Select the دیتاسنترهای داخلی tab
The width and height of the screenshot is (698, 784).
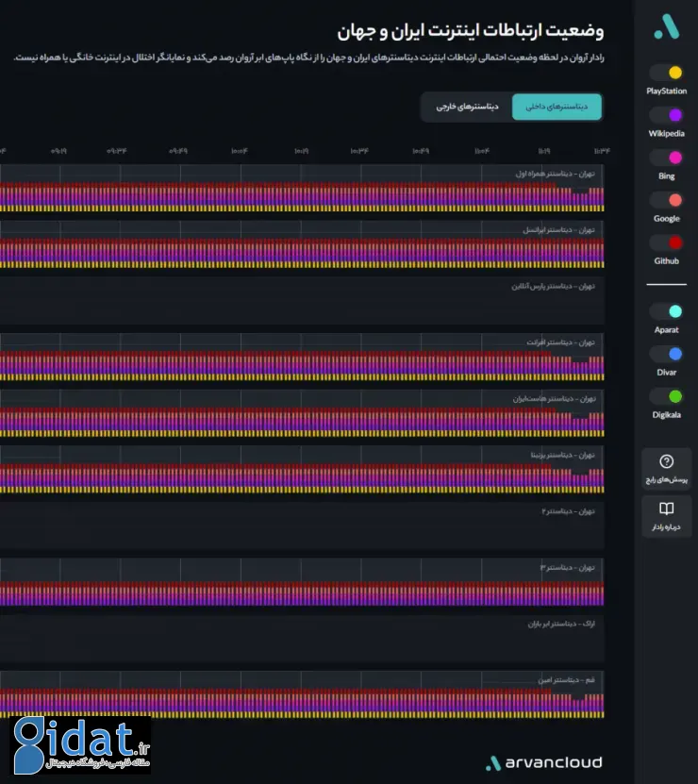click(557, 107)
